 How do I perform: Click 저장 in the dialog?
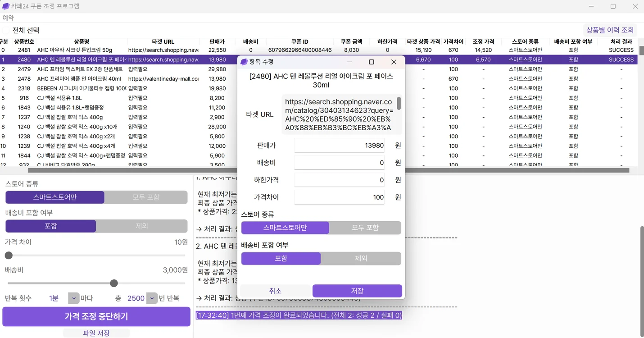click(357, 291)
